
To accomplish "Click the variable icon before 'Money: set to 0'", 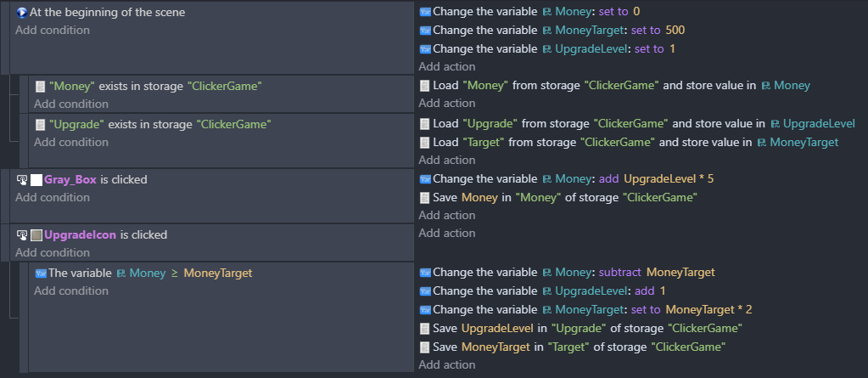I will click(x=425, y=12).
